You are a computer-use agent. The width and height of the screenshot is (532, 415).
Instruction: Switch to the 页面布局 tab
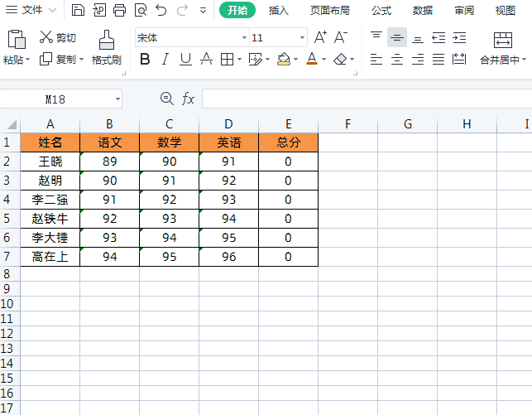pyautogui.click(x=330, y=11)
